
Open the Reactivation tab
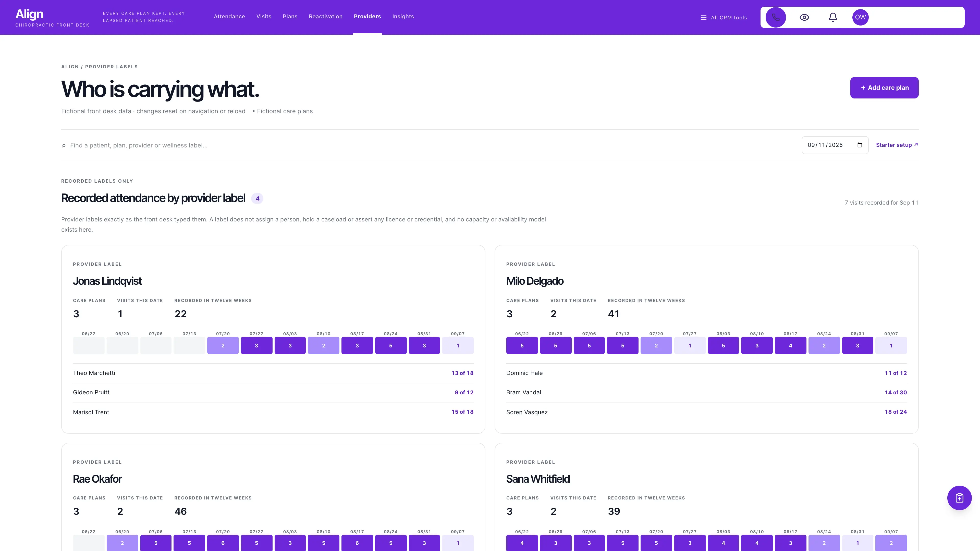point(326,16)
